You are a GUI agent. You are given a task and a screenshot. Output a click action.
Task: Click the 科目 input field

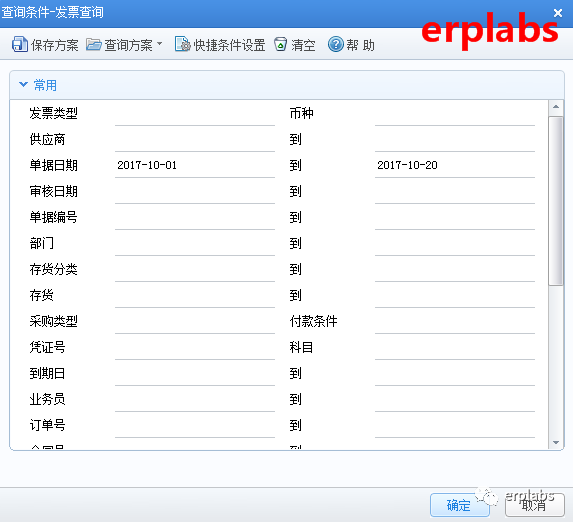pos(455,348)
